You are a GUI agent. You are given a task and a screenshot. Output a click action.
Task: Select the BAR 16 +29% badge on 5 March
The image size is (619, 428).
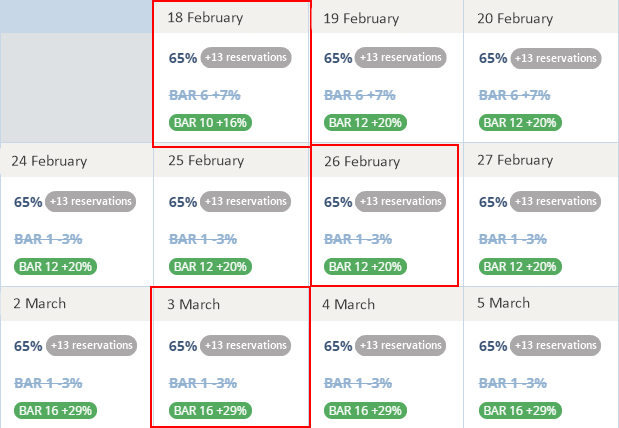520,411
